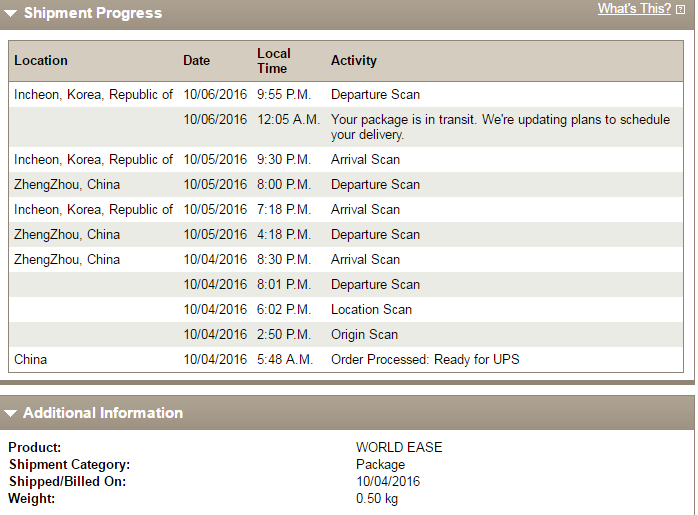Click the Activity column header

coord(354,60)
